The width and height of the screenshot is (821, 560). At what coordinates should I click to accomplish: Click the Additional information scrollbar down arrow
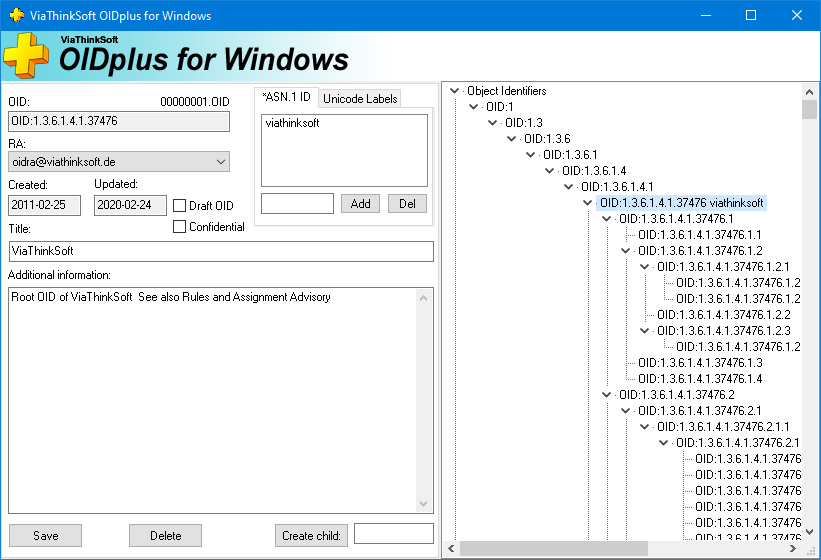click(x=424, y=504)
